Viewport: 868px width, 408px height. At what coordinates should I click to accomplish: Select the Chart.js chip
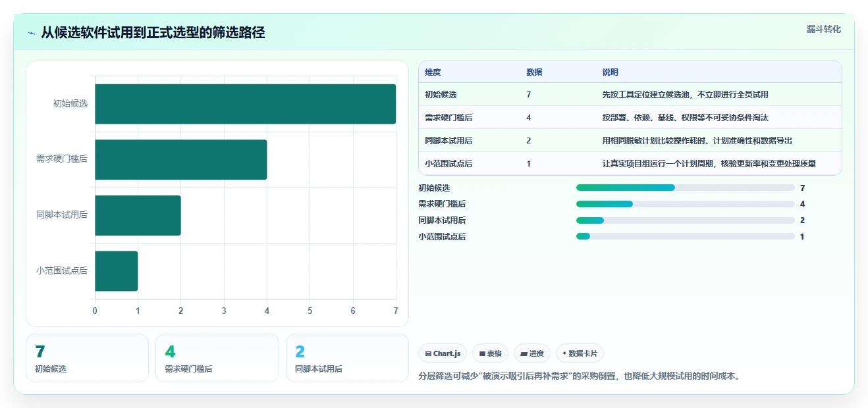[x=443, y=353]
